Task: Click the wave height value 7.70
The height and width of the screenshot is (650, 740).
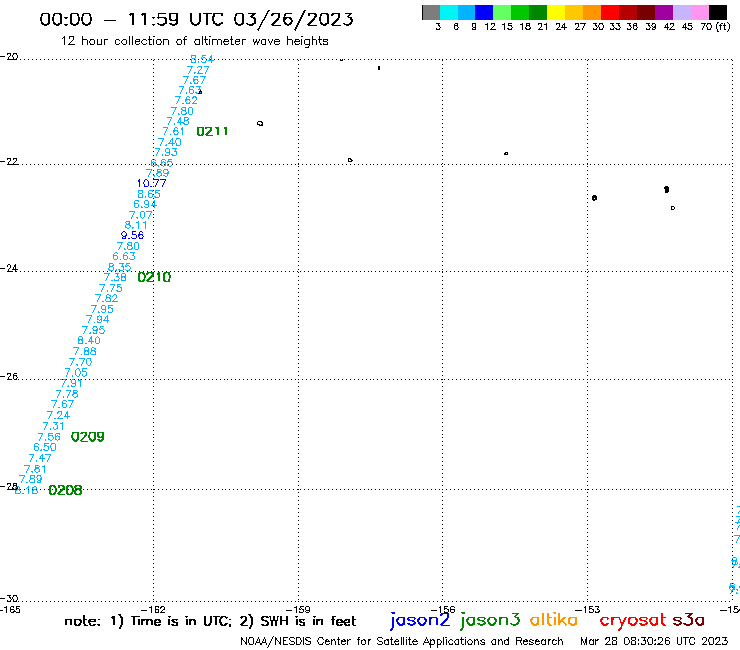Action: tap(80, 362)
